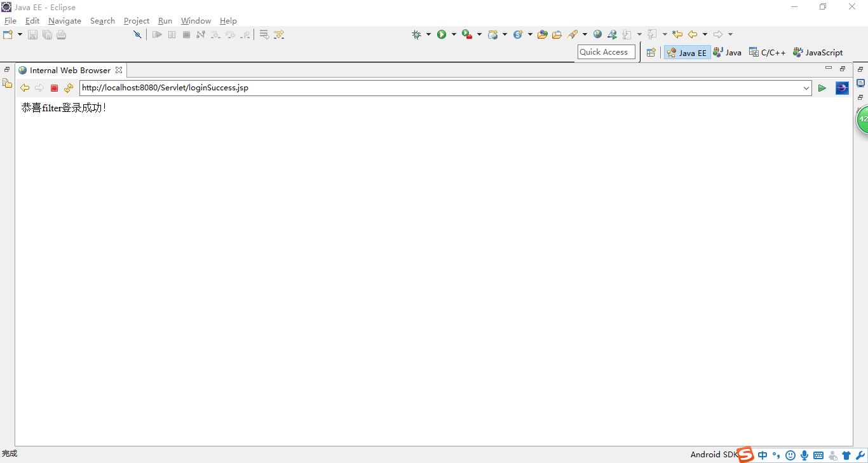Refresh the internal web browser page

(69, 88)
